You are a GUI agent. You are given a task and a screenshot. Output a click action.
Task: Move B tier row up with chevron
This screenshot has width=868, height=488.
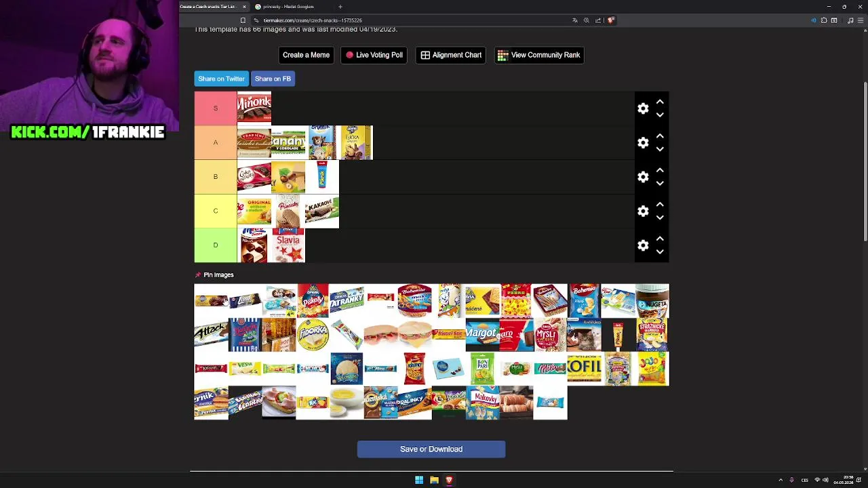pyautogui.click(x=660, y=170)
